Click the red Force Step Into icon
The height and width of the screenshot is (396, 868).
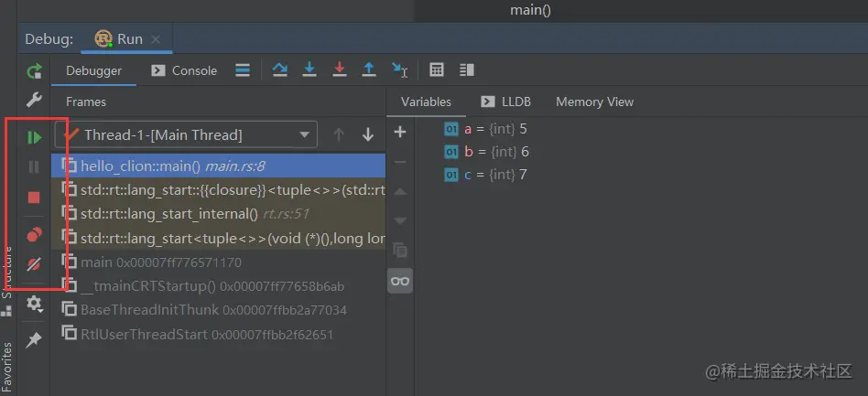click(x=340, y=70)
